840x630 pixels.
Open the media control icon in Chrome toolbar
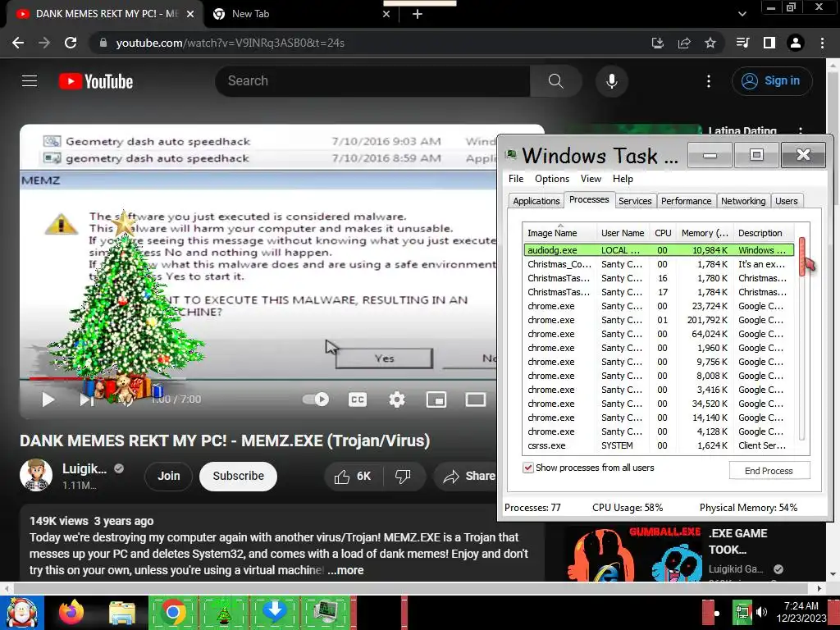[x=742, y=43]
